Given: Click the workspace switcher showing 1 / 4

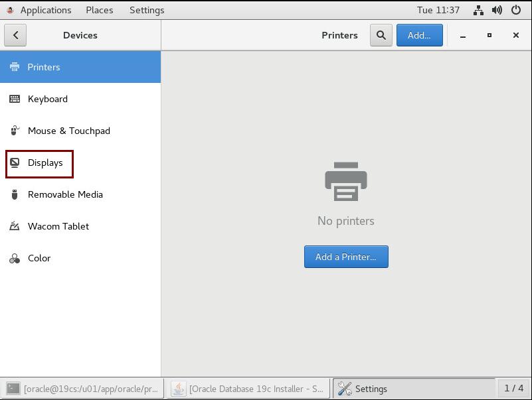Looking at the screenshot, I should click(x=513, y=388).
